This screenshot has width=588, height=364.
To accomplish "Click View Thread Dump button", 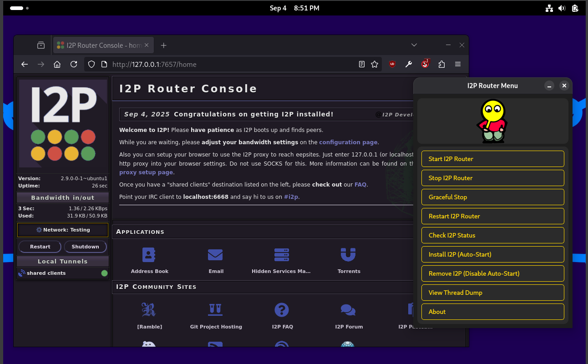I will [493, 293].
